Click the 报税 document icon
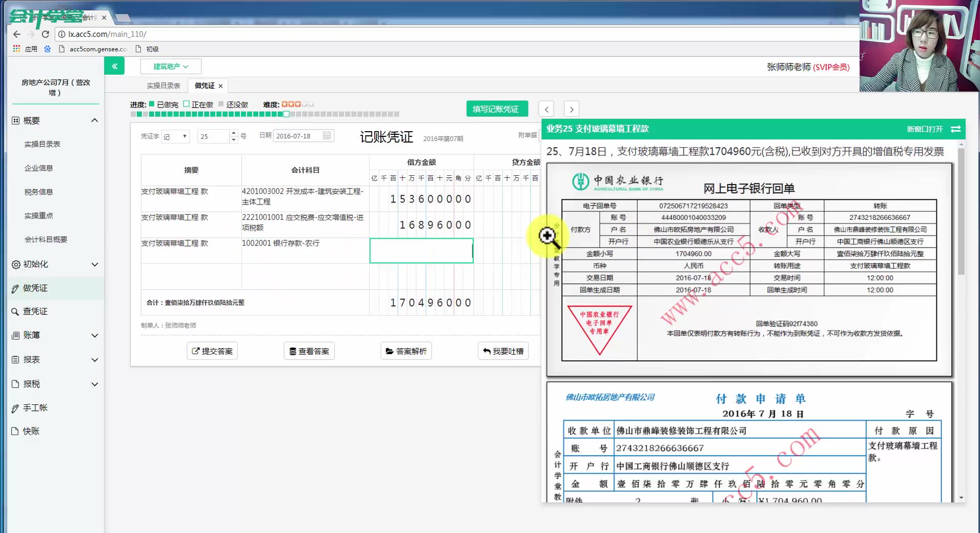Viewport: 980px width, 533px height. click(x=15, y=384)
